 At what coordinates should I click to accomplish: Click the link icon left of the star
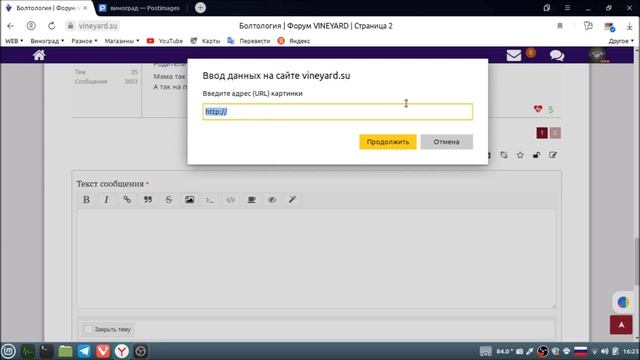[x=504, y=155]
